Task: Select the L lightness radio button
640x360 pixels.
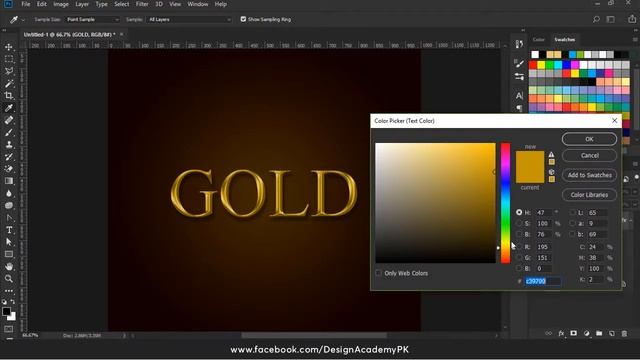Action: [572, 212]
